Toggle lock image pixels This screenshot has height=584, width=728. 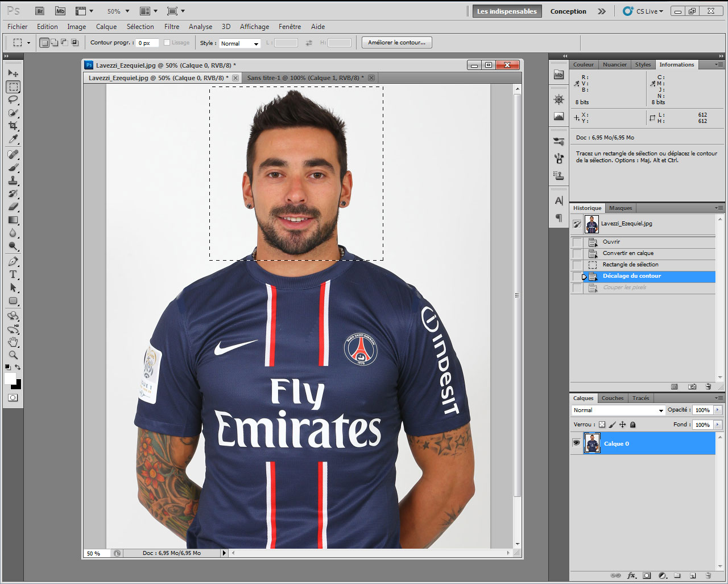point(613,425)
